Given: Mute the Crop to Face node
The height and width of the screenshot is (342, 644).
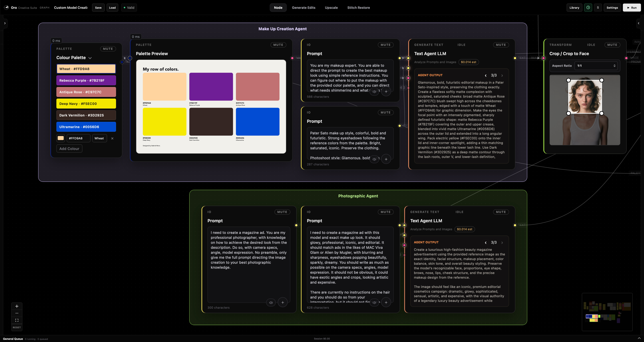Looking at the screenshot, I should pyautogui.click(x=612, y=45).
